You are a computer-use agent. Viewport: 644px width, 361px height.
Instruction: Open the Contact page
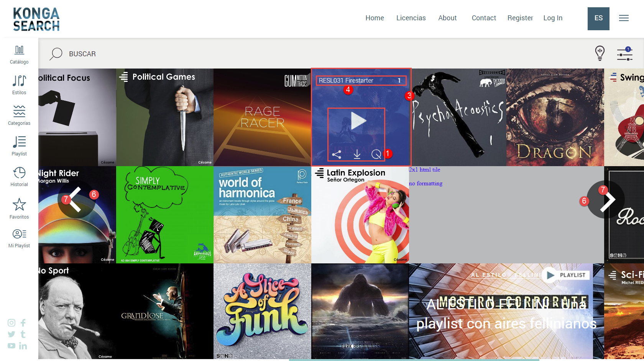click(x=484, y=18)
